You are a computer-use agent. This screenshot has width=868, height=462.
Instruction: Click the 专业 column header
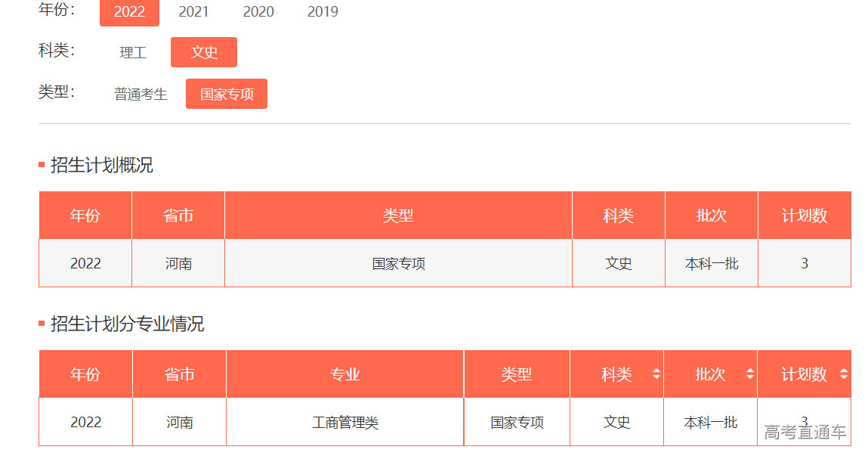click(344, 374)
